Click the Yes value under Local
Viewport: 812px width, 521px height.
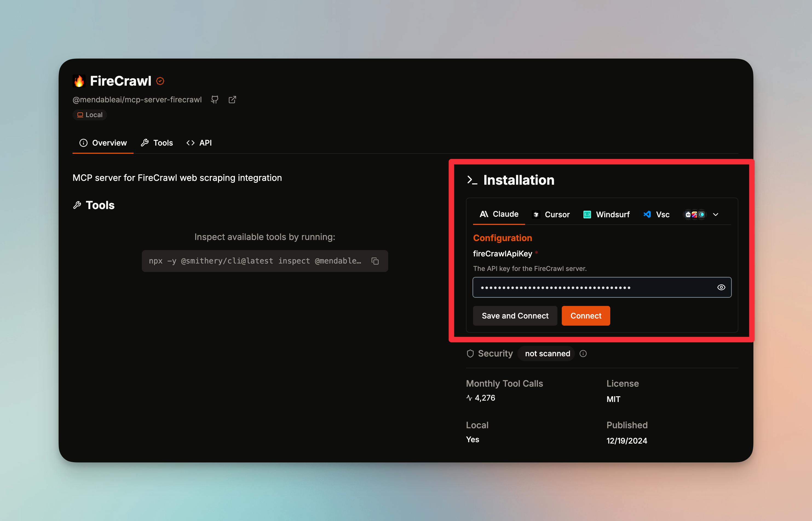(x=473, y=439)
